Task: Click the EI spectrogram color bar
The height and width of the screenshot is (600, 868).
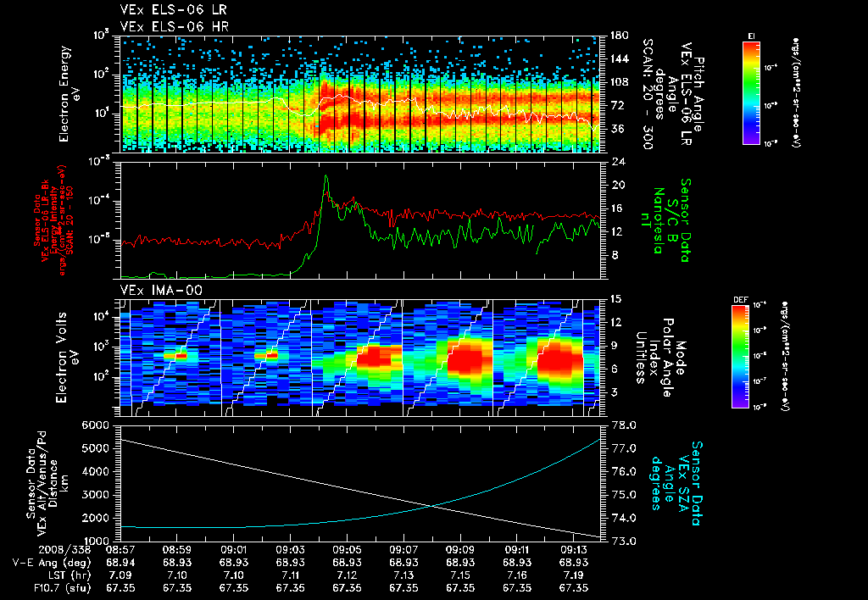Action: tap(751, 92)
